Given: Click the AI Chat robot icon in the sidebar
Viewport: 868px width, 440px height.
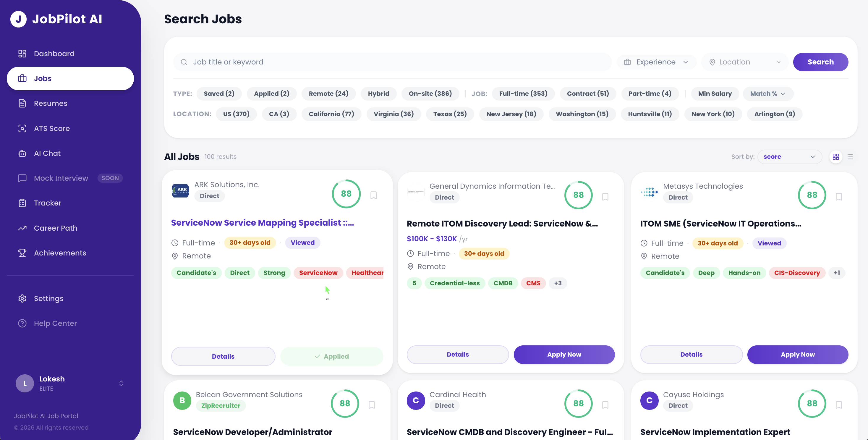Looking at the screenshot, I should point(22,153).
